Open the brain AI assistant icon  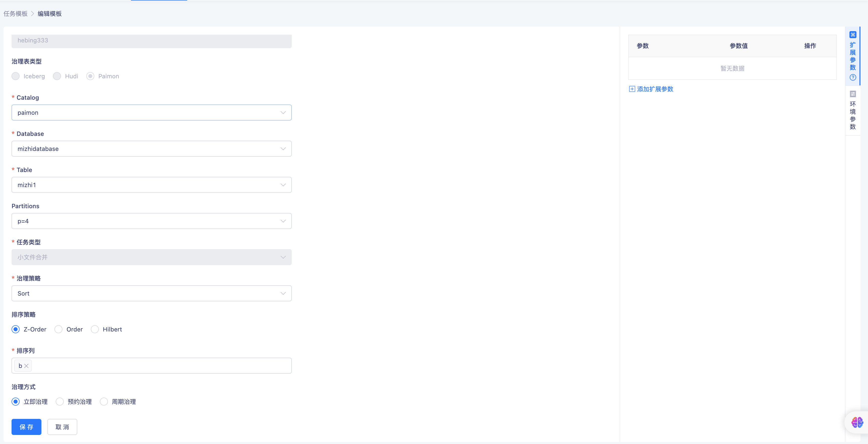(857, 422)
